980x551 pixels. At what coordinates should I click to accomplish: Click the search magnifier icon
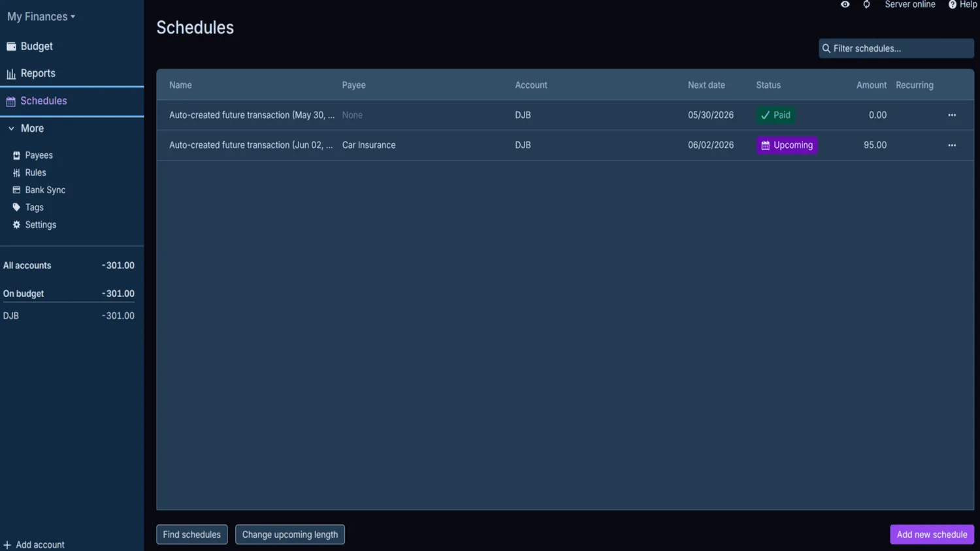coord(826,48)
